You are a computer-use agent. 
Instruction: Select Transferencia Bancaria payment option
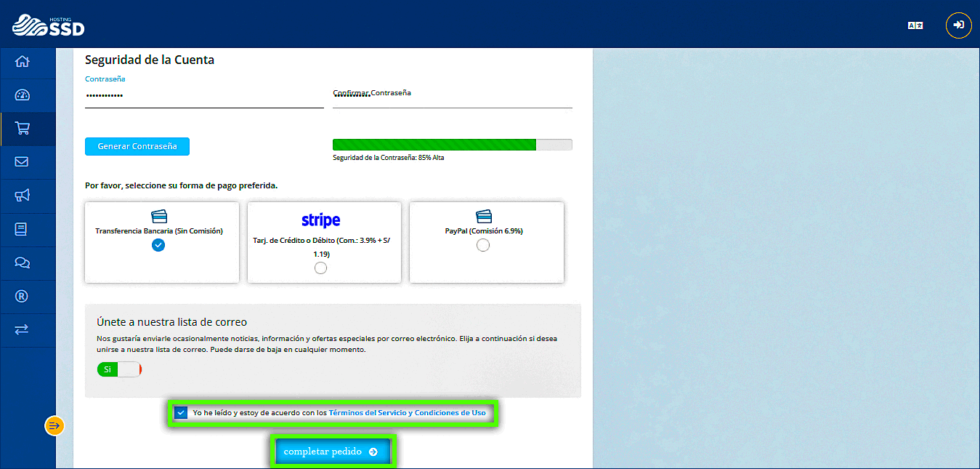[158, 245]
